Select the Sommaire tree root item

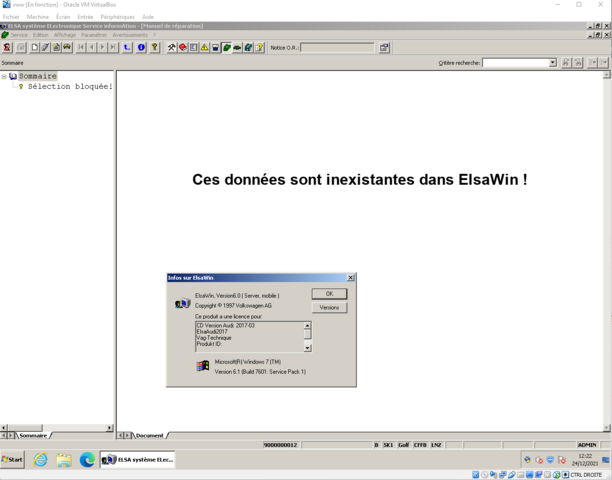pos(38,76)
